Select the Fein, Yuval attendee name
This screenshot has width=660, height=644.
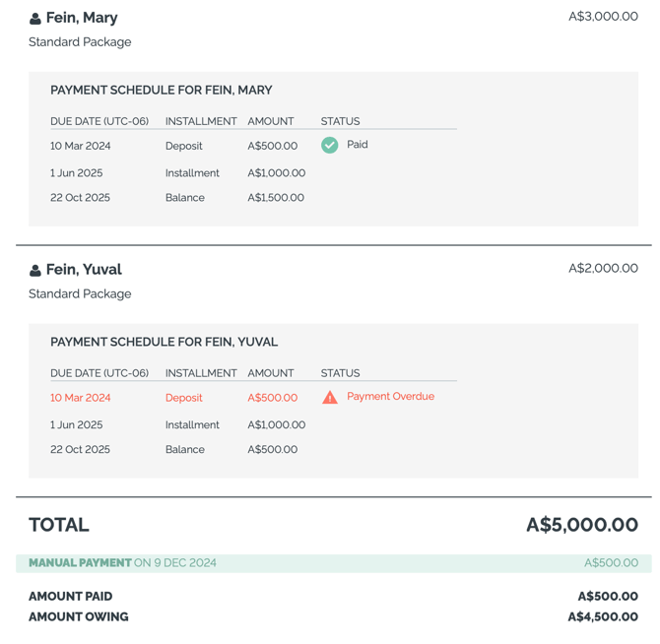tap(84, 270)
